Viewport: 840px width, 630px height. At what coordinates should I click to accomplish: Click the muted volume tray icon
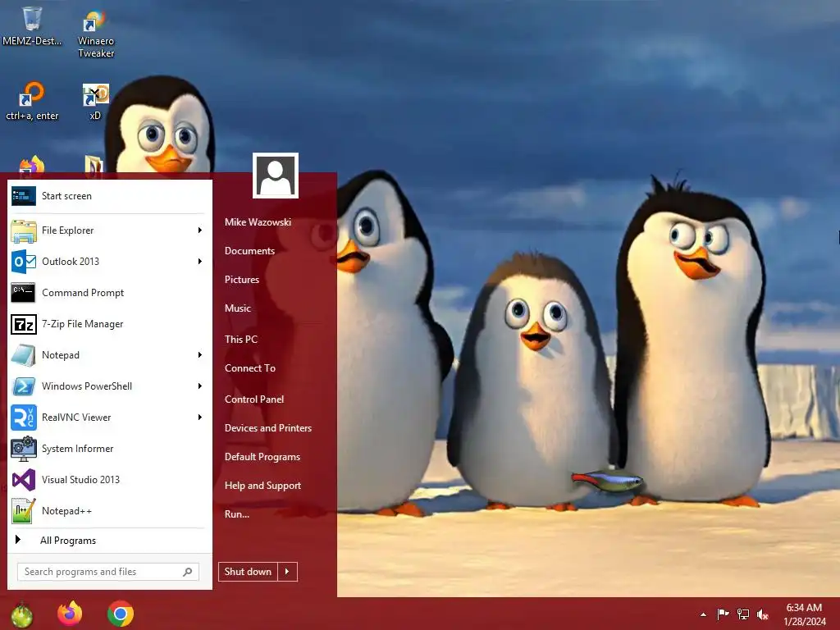click(763, 614)
